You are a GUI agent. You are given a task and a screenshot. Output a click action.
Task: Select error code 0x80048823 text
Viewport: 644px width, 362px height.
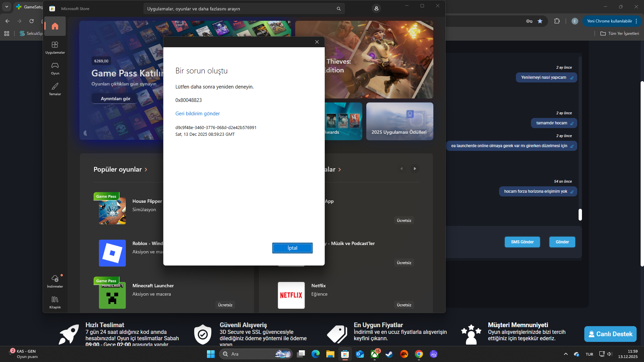[189, 100]
